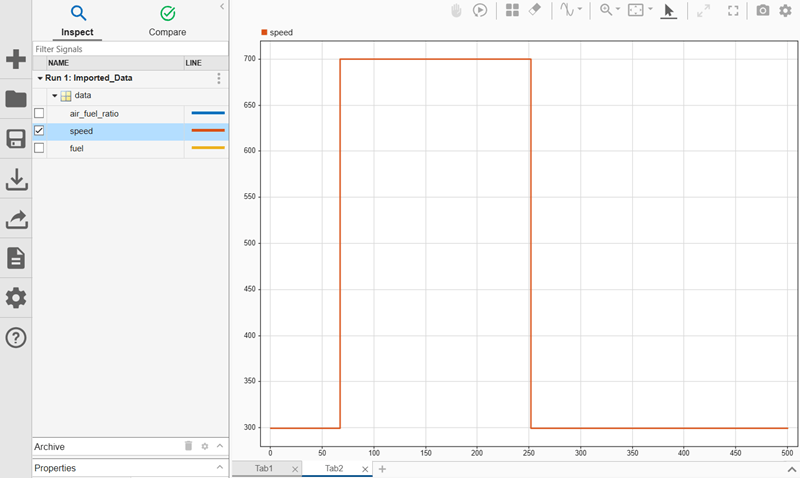Image resolution: width=800 pixels, height=478 pixels.
Task: Open the Fit to View dropdown arrow
Action: point(650,9)
